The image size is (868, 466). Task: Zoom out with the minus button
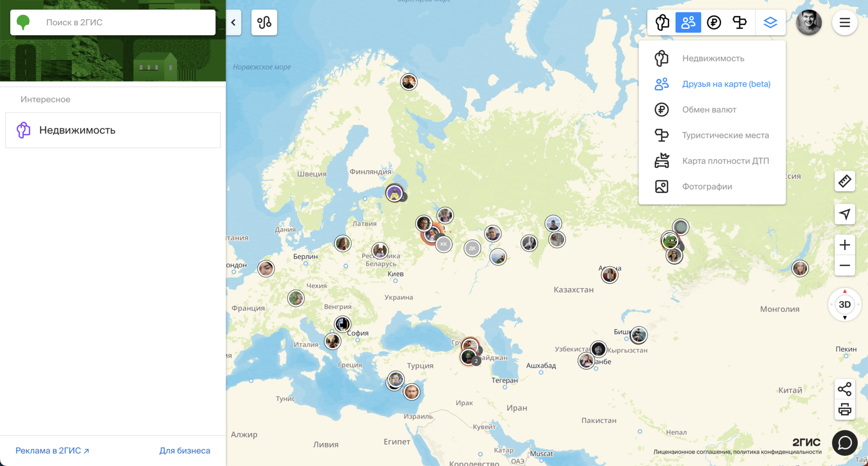coord(845,266)
